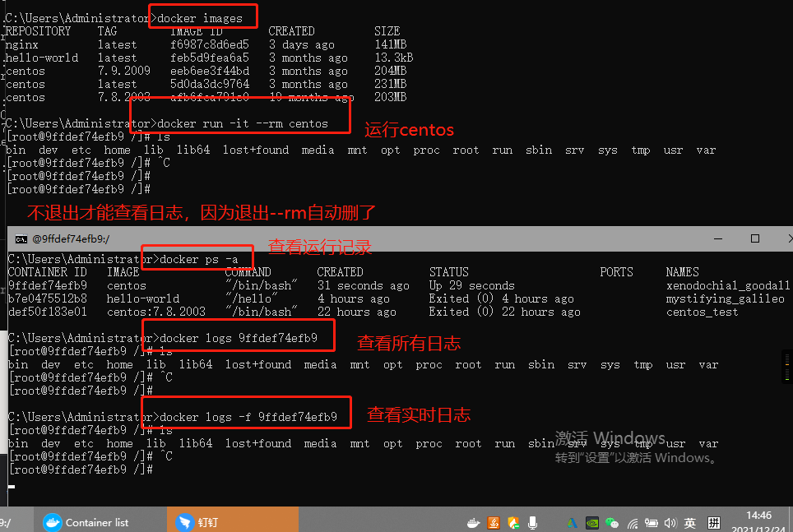Click the 英 input language indicator
The height and width of the screenshot is (532, 793).
(690, 523)
